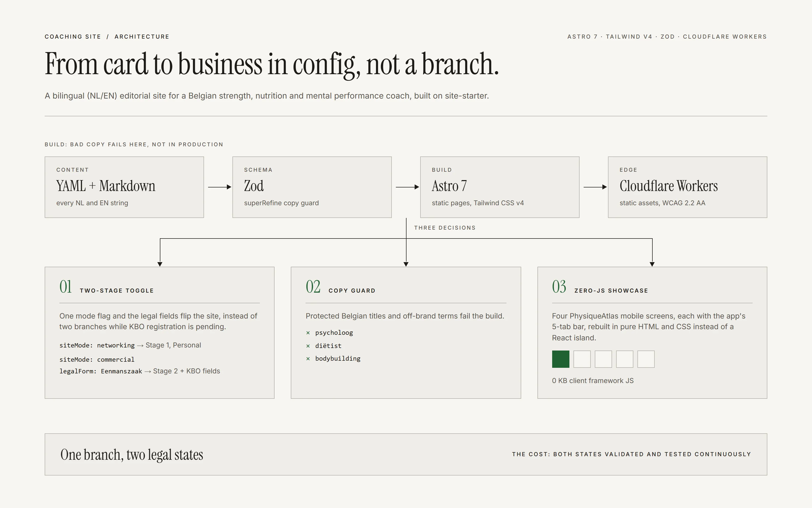Select the 'Zod' schema card

(x=312, y=187)
